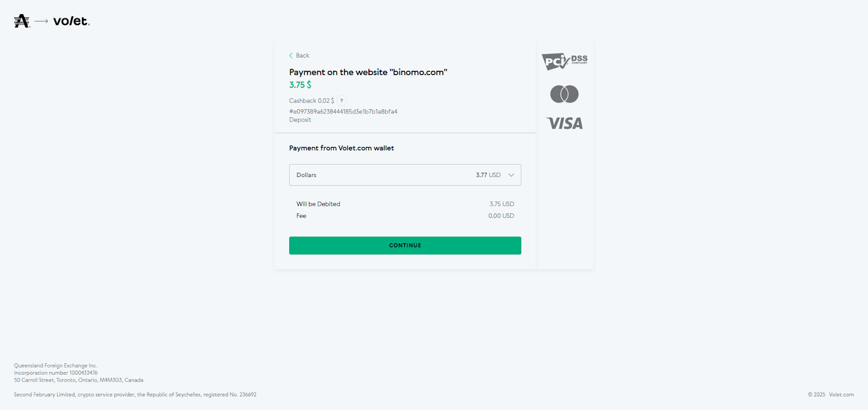Screen dimensions: 868x410
Task: Click the Payment from Volet.com wallet heading
Action: pyautogui.click(x=341, y=148)
